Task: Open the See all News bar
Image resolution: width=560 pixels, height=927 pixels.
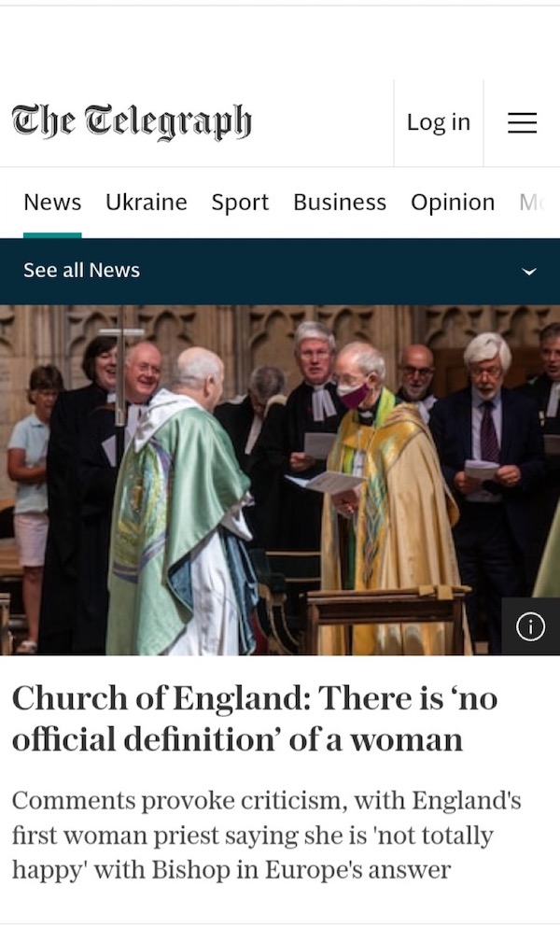Action: tap(280, 272)
